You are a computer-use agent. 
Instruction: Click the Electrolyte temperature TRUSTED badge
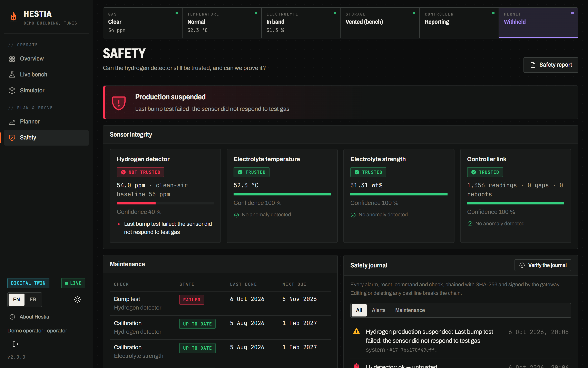252,172
